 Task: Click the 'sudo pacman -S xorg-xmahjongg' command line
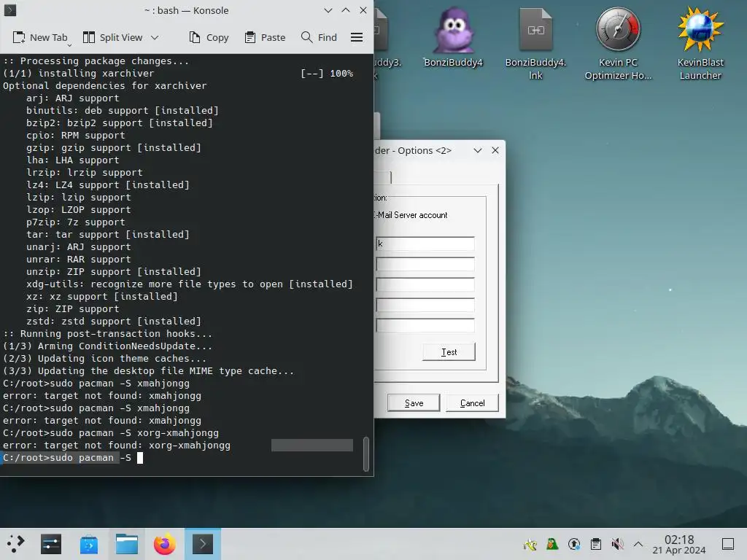pyautogui.click(x=111, y=433)
